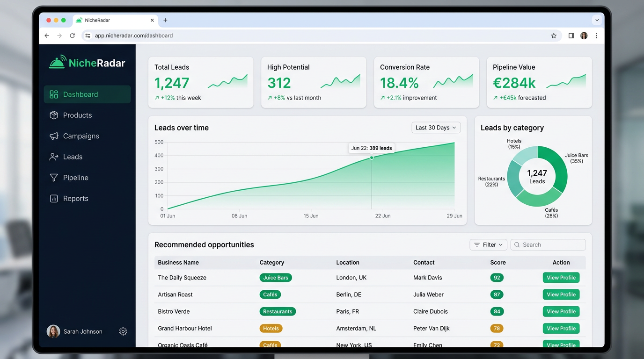Click contact name Julia Weber
This screenshot has width=644, height=359.
pos(428,294)
